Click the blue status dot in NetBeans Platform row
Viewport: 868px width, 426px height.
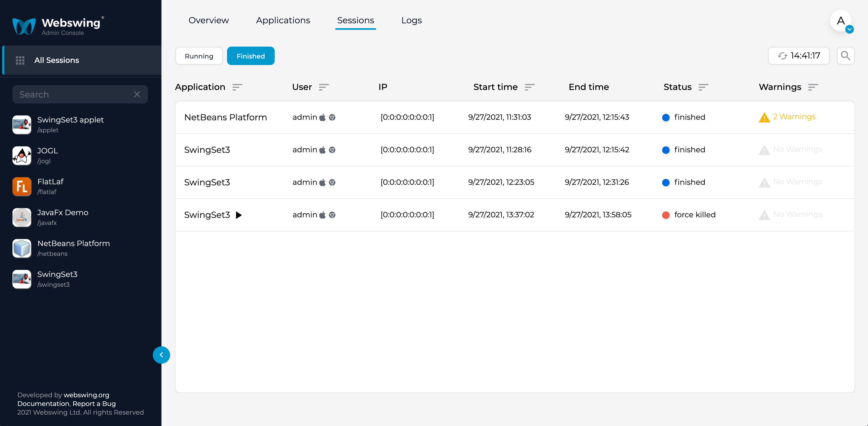pos(666,117)
